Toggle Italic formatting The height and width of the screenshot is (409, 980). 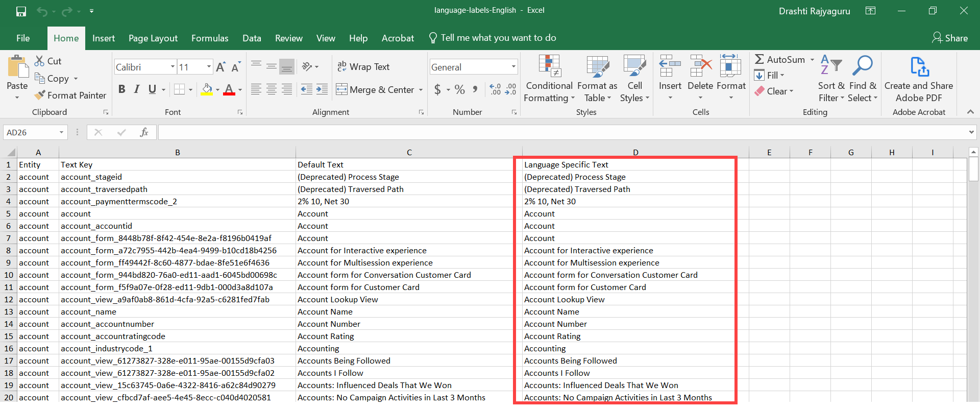point(137,89)
